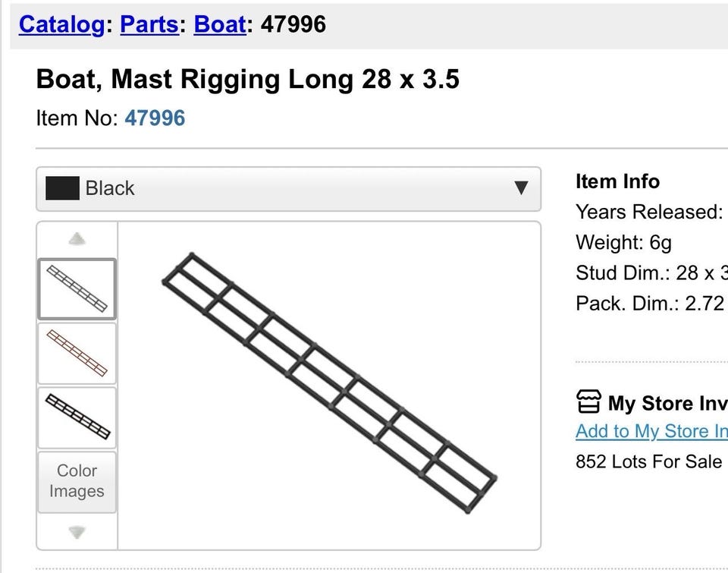Open the Boat category breadcrumb link

click(x=219, y=24)
